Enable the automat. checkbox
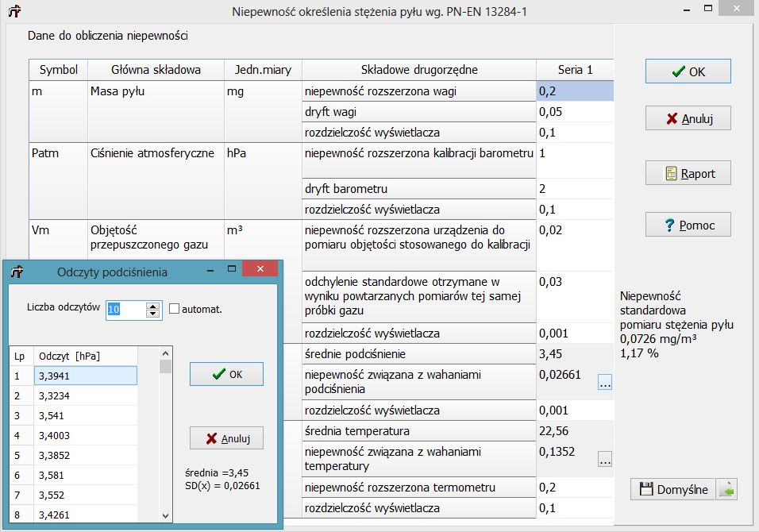The width and height of the screenshot is (759, 532). (174, 308)
